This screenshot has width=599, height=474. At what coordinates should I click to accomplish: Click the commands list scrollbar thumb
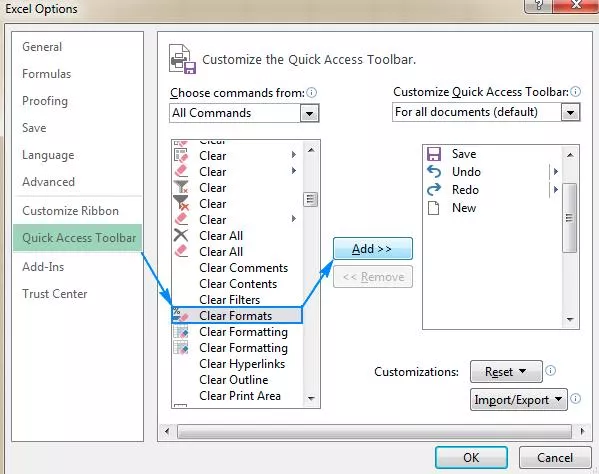pyautogui.click(x=311, y=199)
